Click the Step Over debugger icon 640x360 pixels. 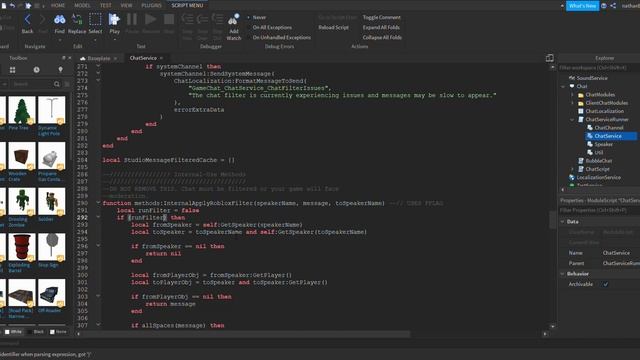tap(202, 19)
